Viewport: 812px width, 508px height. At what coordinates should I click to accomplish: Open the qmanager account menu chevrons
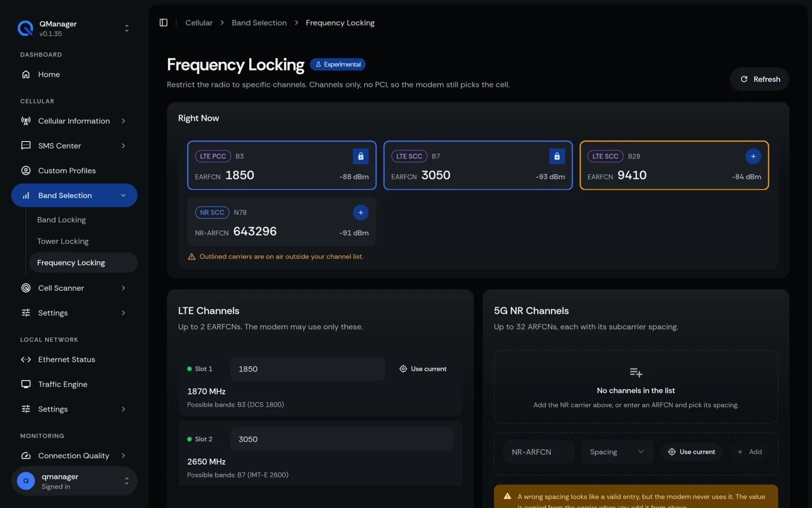click(x=127, y=481)
